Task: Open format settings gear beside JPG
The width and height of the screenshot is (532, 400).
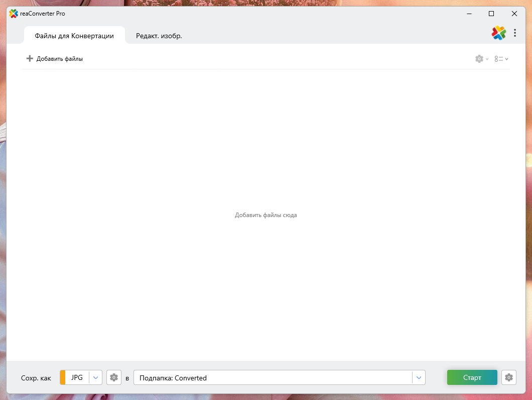Action: click(114, 377)
